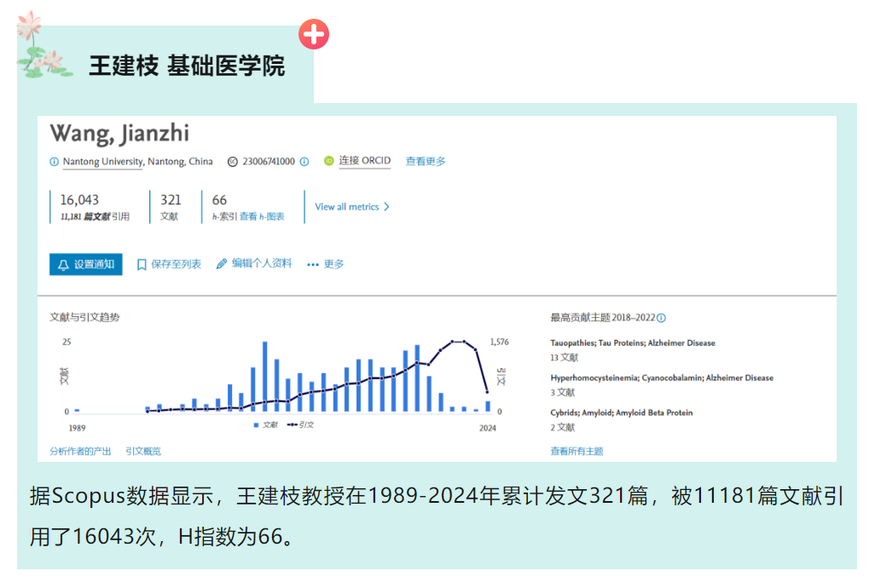Image resolution: width=875 pixels, height=588 pixels.
Task: Click the bookmark icon for 保存至列表
Action: (x=142, y=265)
